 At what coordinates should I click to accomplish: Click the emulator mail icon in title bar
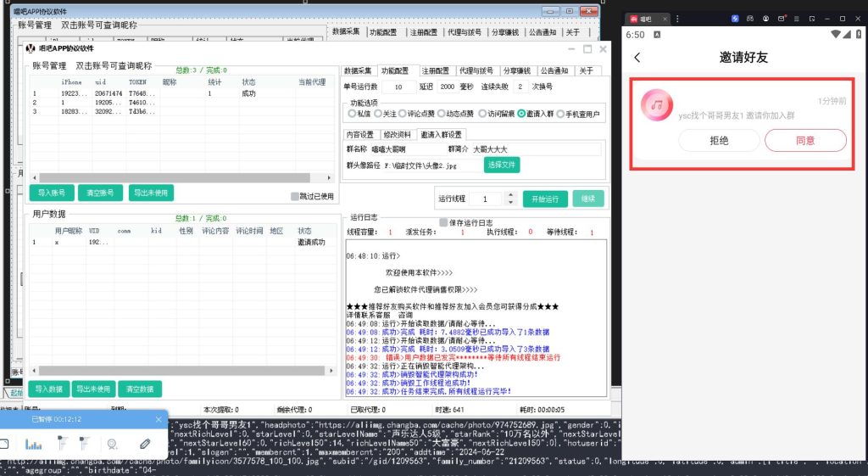[782, 18]
